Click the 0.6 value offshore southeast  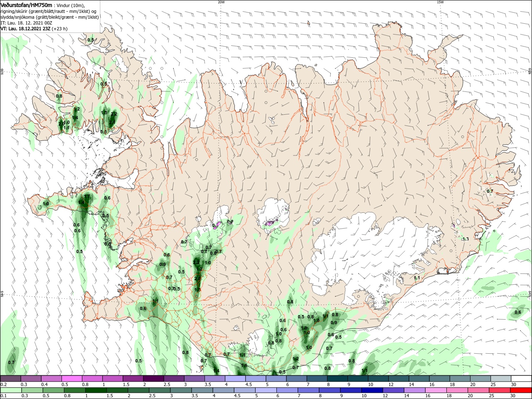click(x=518, y=312)
